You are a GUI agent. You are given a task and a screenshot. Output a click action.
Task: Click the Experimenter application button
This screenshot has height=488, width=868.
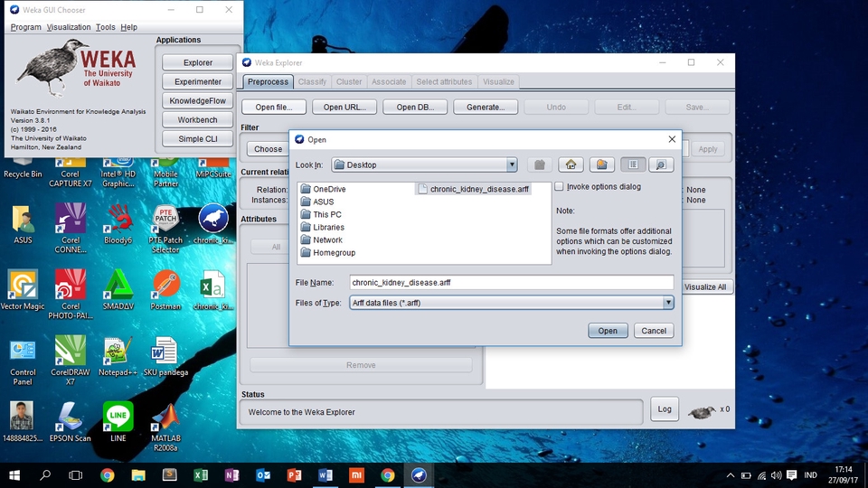click(x=198, y=81)
